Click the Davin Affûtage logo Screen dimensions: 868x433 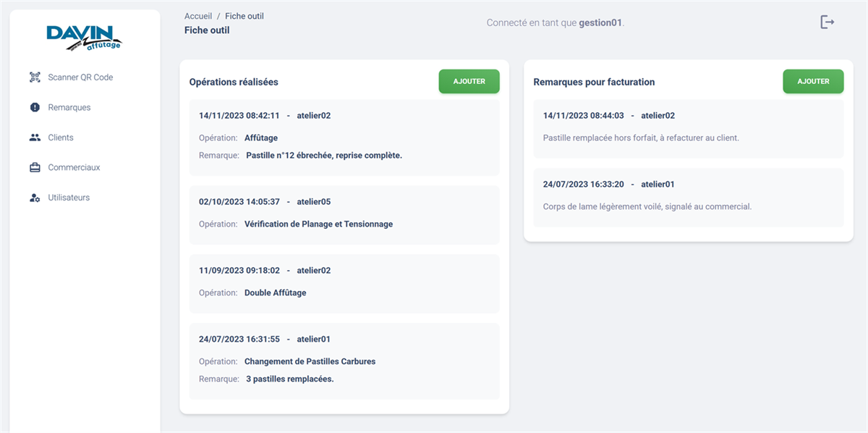tap(85, 38)
